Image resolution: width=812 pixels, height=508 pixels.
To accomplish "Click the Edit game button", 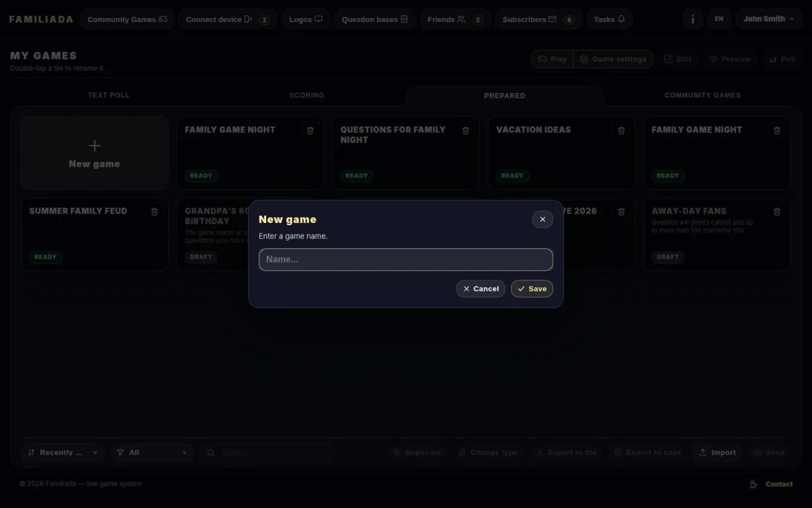I will [x=677, y=59].
